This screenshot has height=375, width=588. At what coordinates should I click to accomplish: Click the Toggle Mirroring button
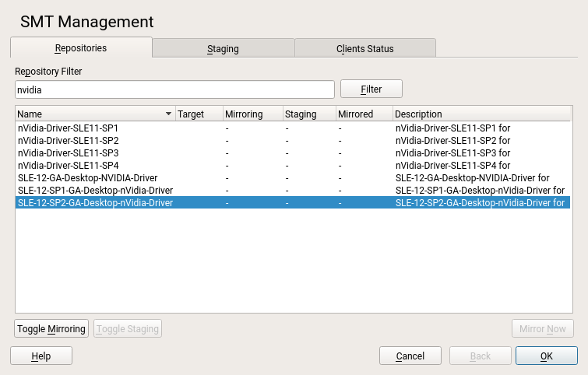point(51,329)
